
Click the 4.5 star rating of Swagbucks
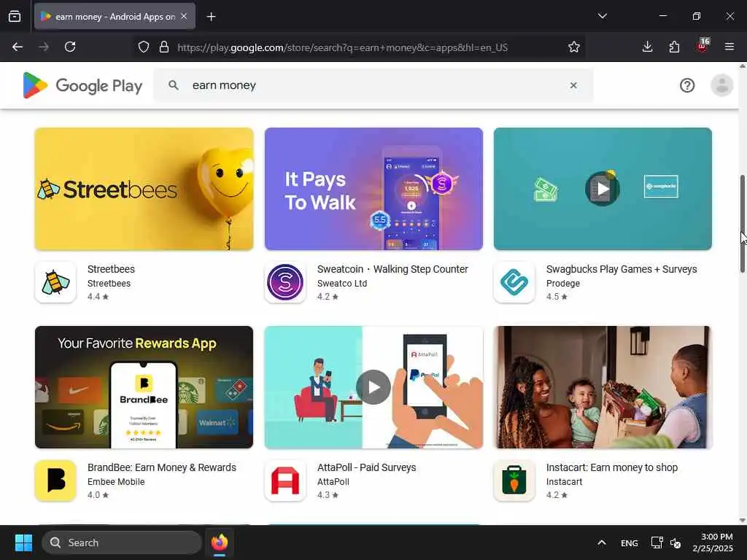point(557,297)
